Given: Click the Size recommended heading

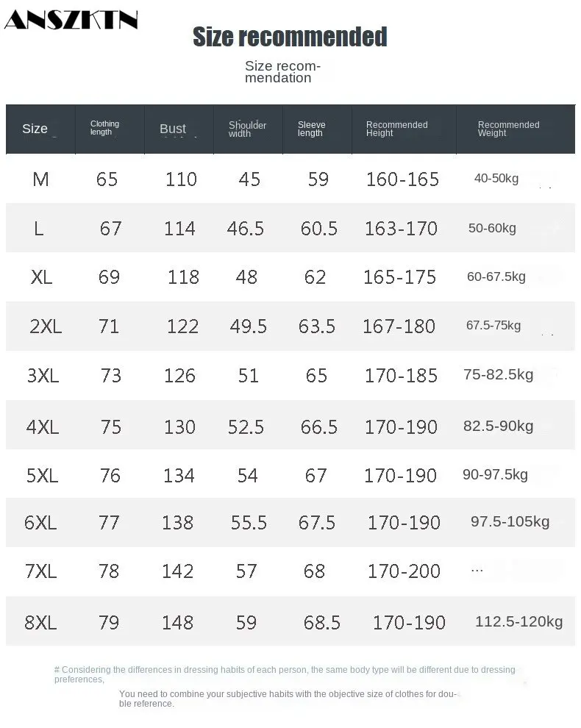Looking at the screenshot, I should 290,37.
